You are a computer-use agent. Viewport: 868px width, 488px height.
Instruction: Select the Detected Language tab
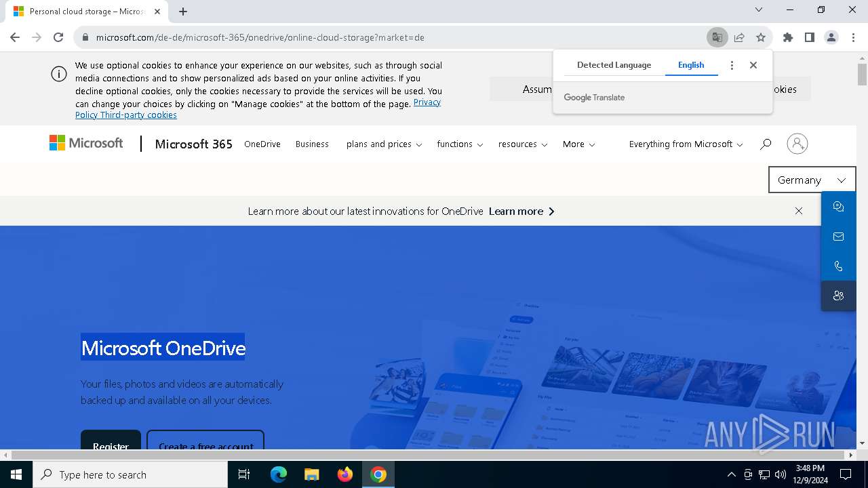point(614,65)
